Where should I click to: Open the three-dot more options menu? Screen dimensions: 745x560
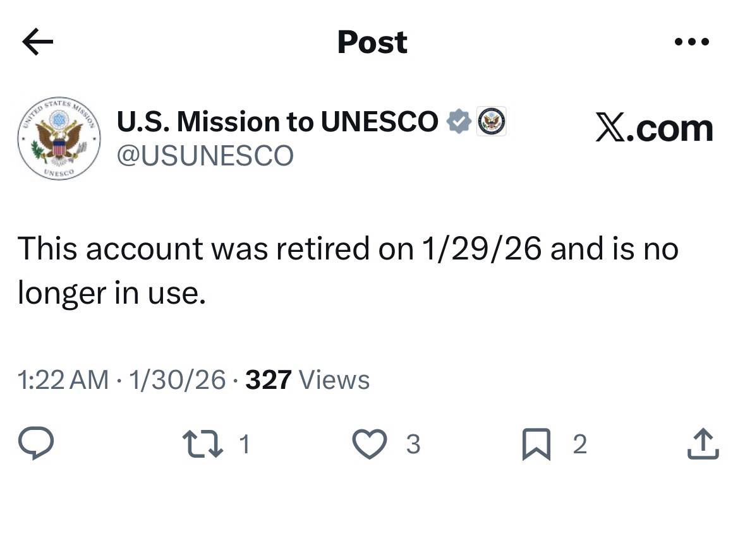pyautogui.click(x=692, y=42)
